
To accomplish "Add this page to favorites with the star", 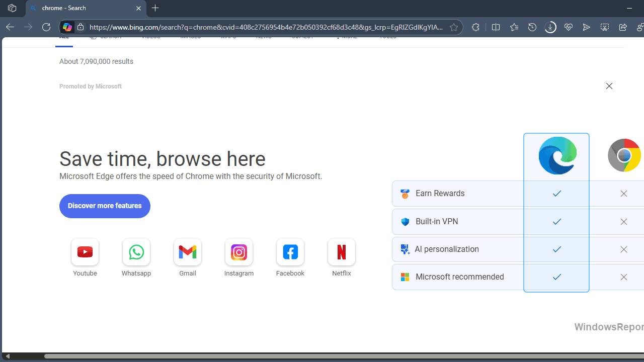I will (454, 27).
